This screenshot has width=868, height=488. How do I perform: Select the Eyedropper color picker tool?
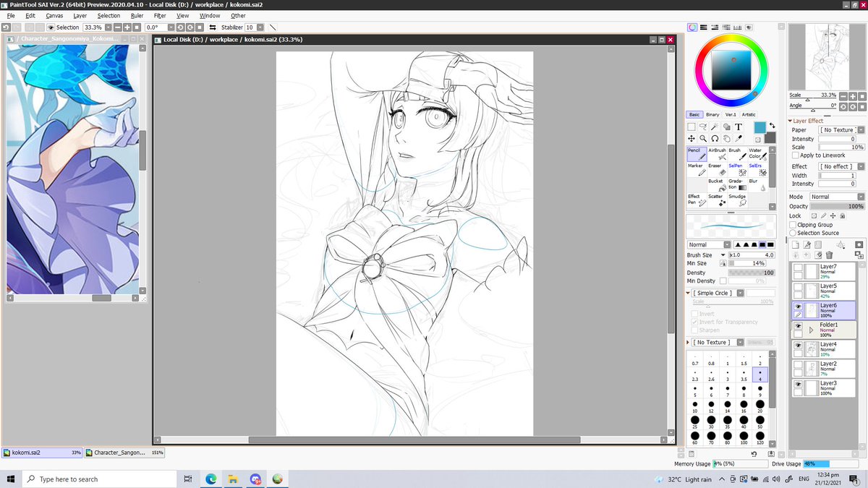click(x=739, y=138)
